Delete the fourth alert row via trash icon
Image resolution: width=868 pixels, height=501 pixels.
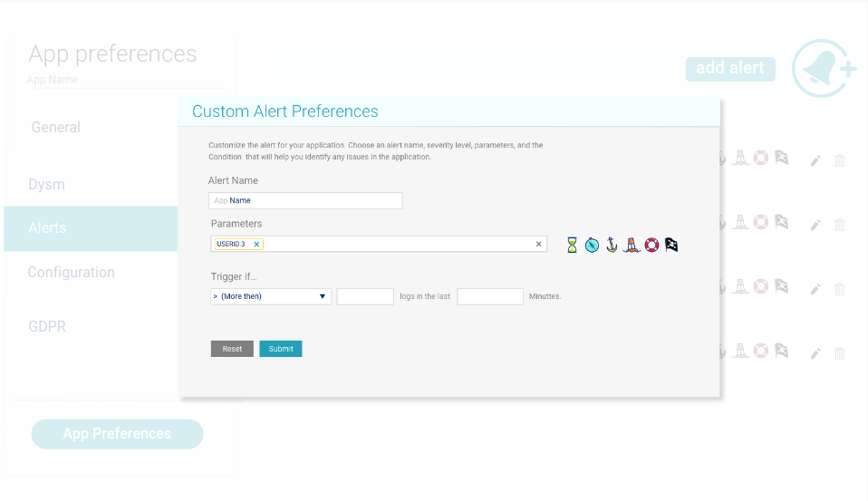pos(840,353)
